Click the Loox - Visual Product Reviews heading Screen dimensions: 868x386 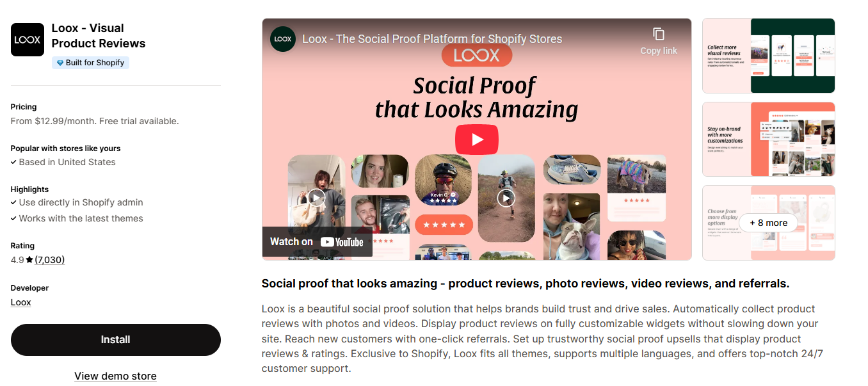(x=99, y=36)
